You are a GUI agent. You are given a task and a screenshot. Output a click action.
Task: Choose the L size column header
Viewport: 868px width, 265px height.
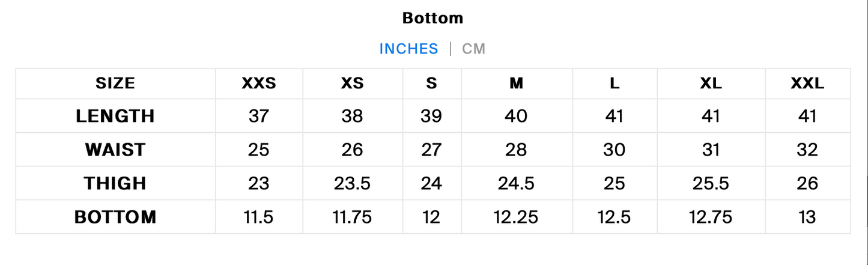[615, 84]
